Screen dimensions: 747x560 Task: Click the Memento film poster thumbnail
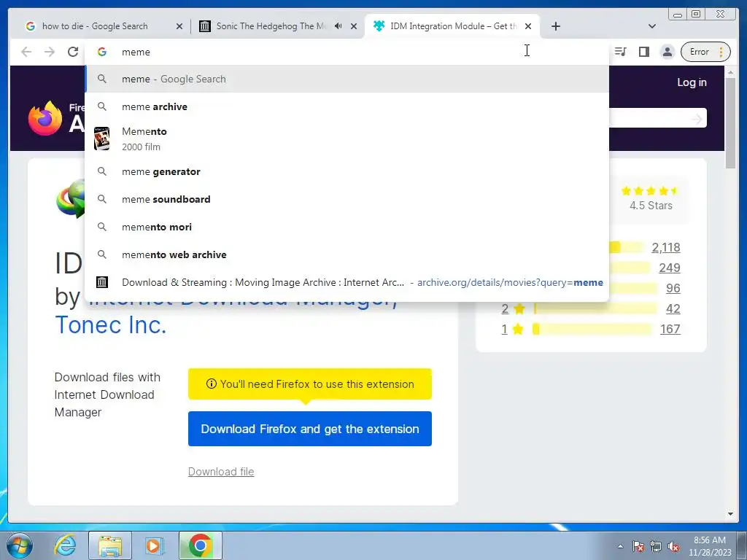pos(101,139)
